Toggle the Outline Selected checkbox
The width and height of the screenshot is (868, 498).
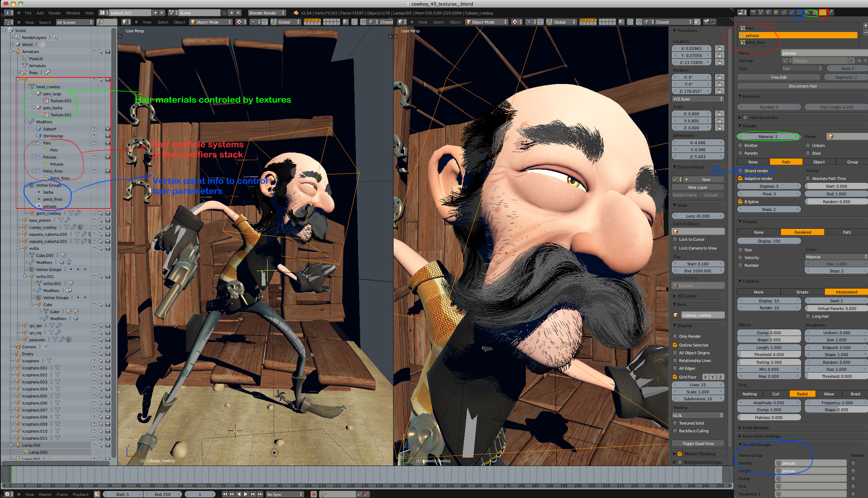pos(675,345)
